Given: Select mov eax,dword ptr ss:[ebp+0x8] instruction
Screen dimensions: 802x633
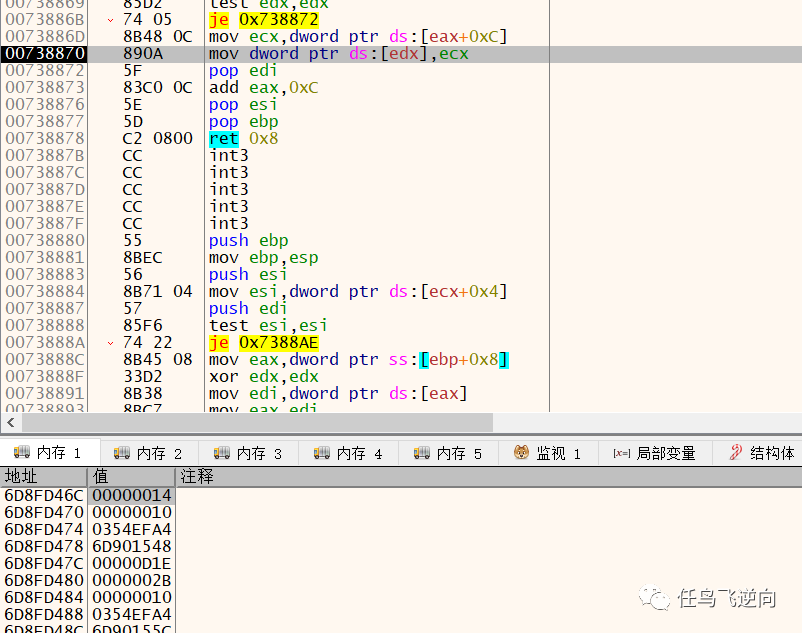Looking at the screenshot, I should (x=359, y=359).
